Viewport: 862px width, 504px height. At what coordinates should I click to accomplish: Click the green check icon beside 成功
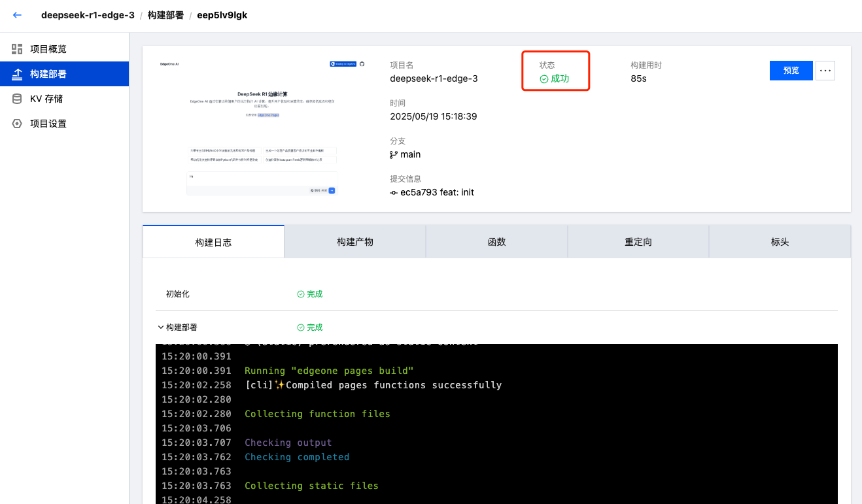pyautogui.click(x=544, y=79)
